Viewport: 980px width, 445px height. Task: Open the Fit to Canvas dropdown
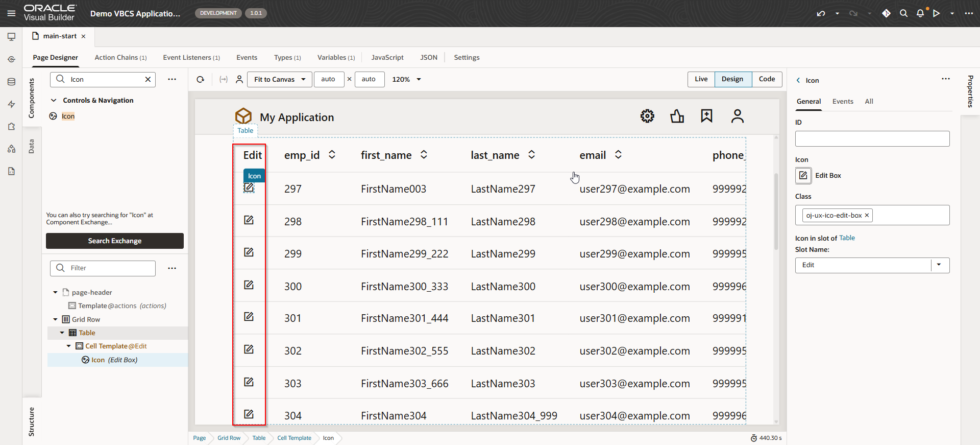(x=279, y=79)
